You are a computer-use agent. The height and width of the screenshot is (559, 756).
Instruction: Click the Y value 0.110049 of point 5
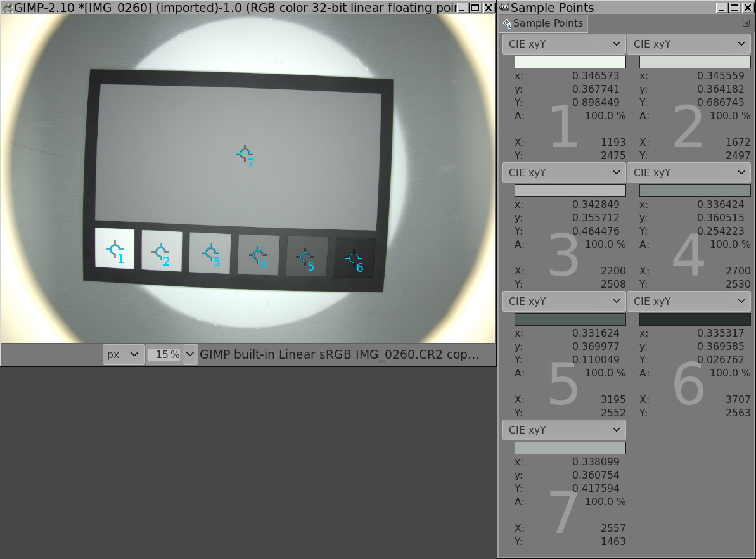tap(596, 360)
